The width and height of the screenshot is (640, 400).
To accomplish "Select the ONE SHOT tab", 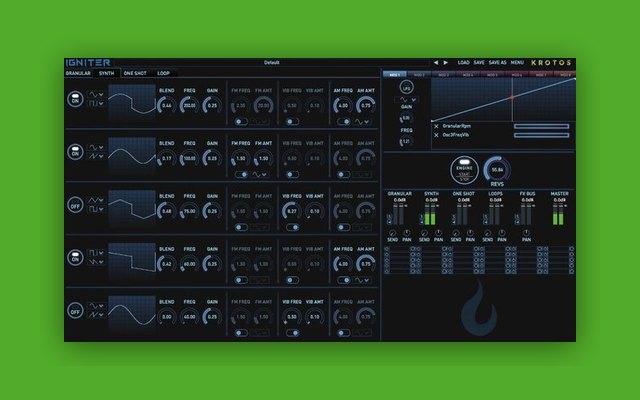I will 135,73.
